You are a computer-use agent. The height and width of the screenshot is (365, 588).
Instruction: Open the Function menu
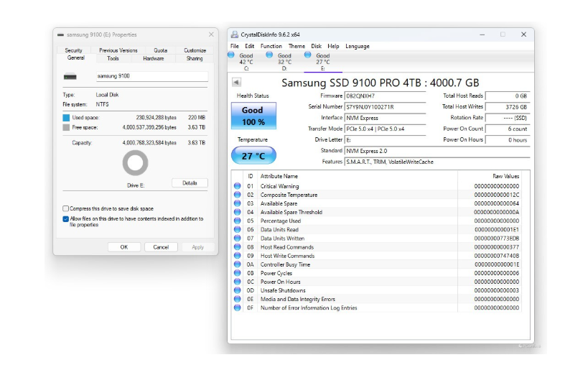tap(271, 46)
